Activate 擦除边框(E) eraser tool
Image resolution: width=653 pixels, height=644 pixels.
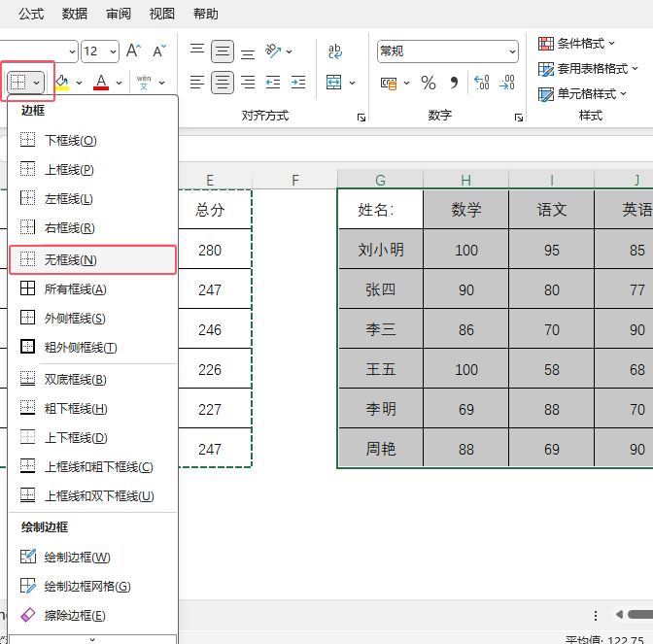click(x=92, y=615)
